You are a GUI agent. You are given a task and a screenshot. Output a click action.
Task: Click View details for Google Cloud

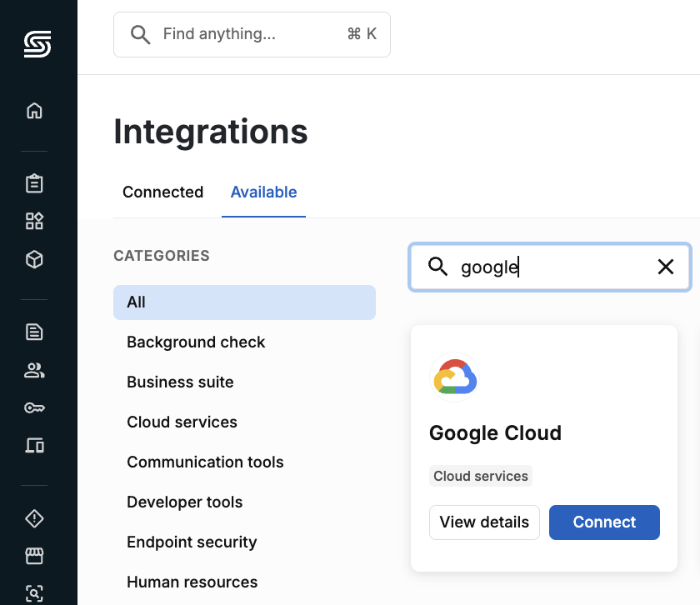pos(484,522)
